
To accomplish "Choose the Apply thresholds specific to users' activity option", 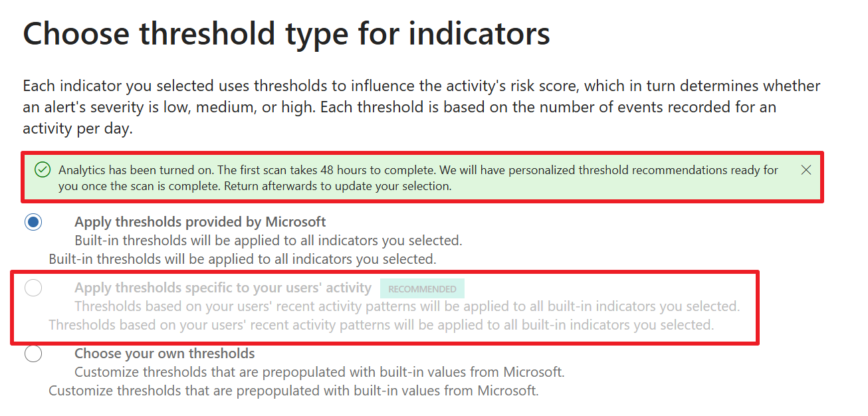I will click(33, 288).
